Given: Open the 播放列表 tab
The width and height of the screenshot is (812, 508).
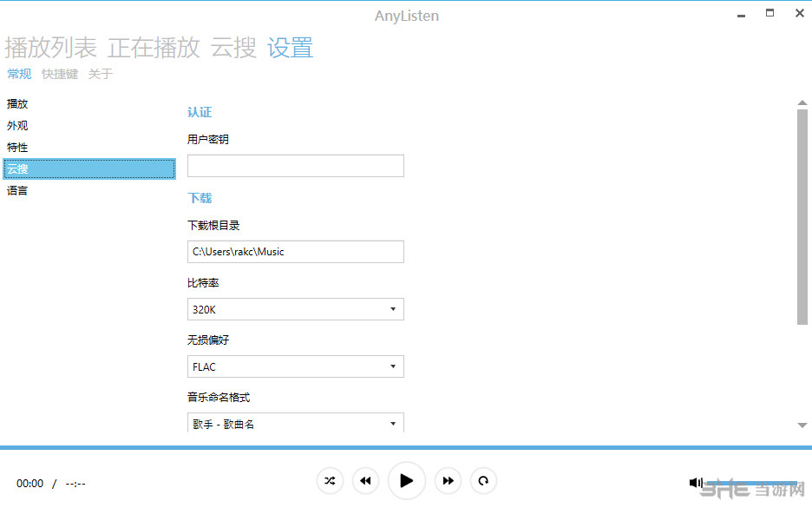Looking at the screenshot, I should tap(50, 48).
